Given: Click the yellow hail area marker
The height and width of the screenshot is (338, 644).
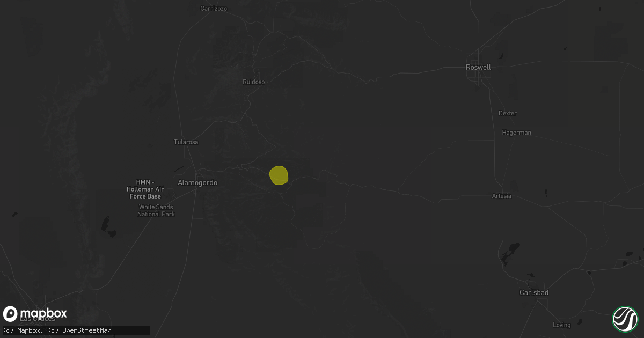Looking at the screenshot, I should [x=279, y=175].
